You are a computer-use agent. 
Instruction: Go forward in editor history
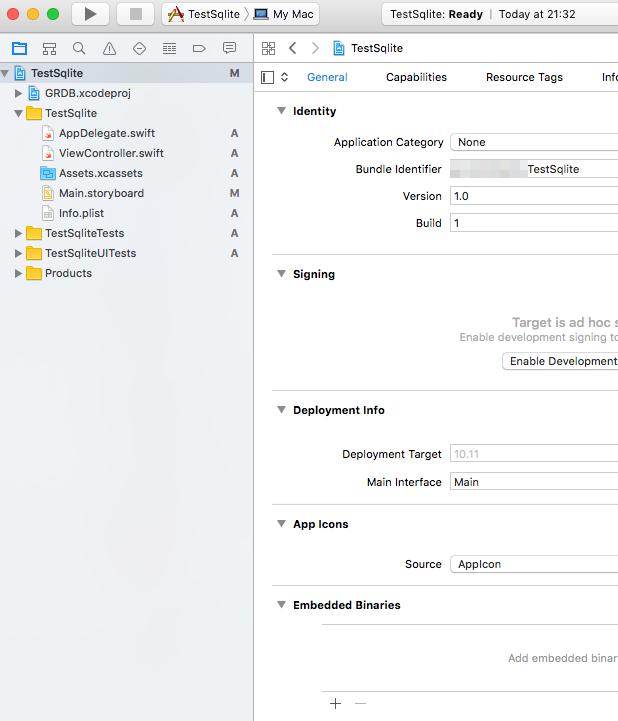click(x=315, y=48)
